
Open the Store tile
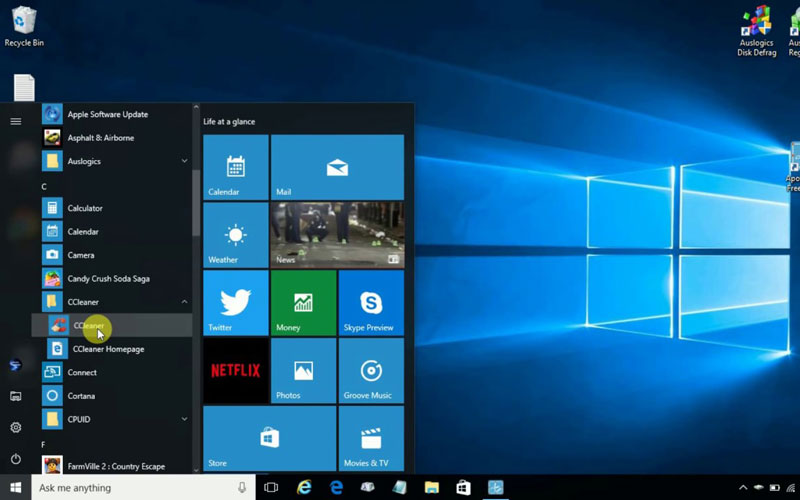point(269,438)
